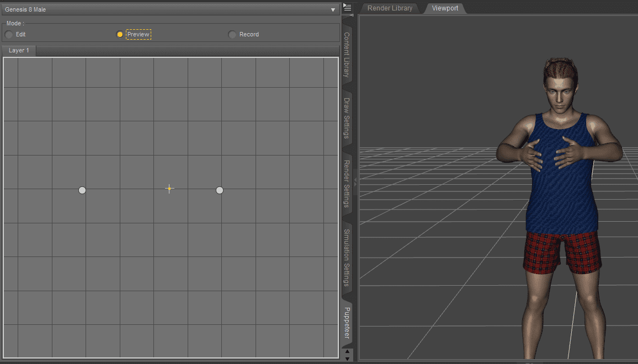The image size is (638, 364).
Task: Select the Record mode radio button
Action: coord(232,35)
